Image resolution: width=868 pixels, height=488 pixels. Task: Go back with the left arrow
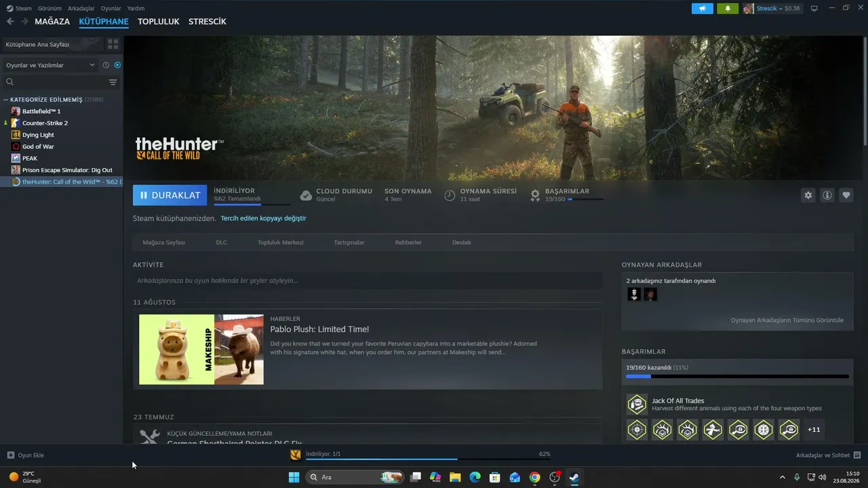pos(10,22)
